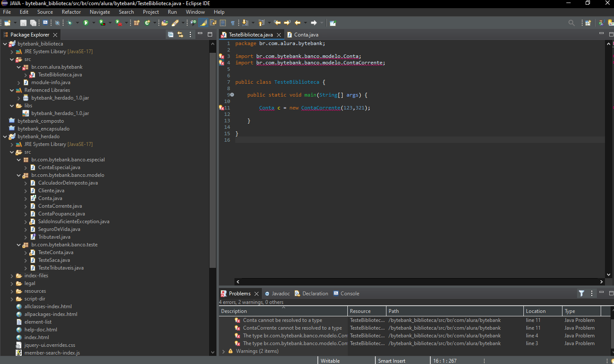614x364 pixels.
Task: Click the New Java Class icon
Action: [147, 23]
